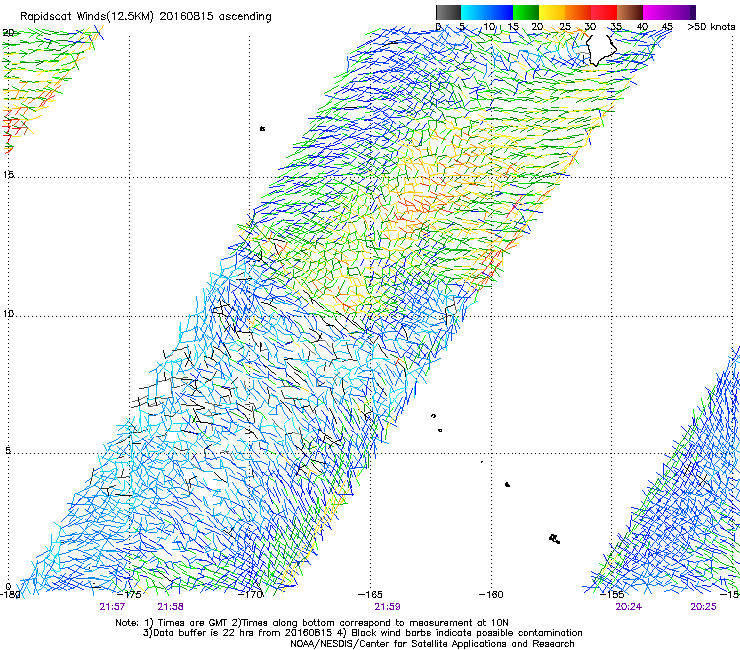The width and height of the screenshot is (740, 650).
Task: Click the red 30-35 knots color swatch
Action: (604, 12)
